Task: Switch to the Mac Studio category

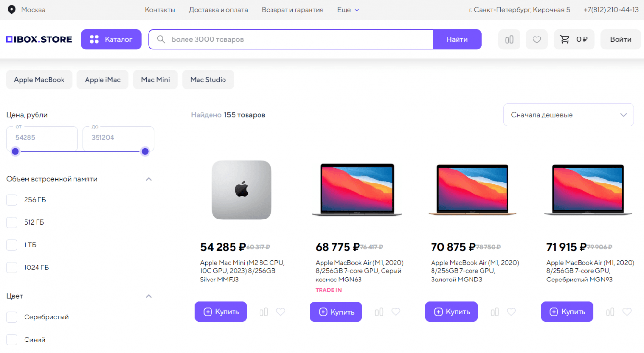Action: [208, 80]
